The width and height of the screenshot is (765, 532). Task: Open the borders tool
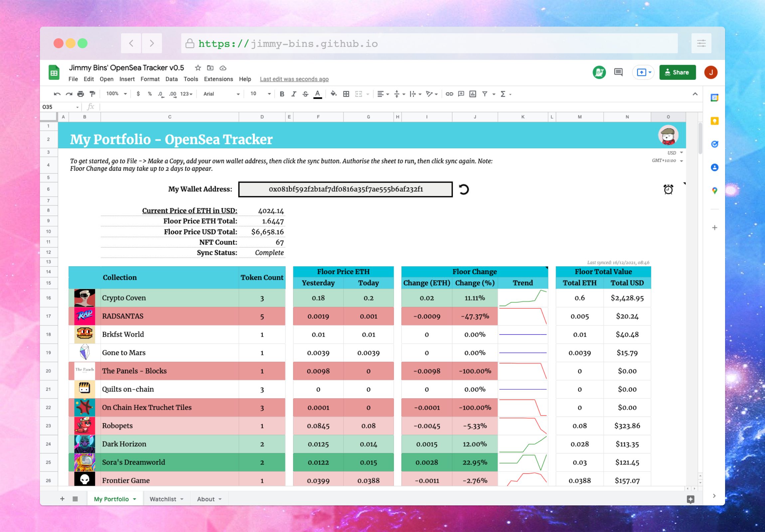pyautogui.click(x=346, y=94)
